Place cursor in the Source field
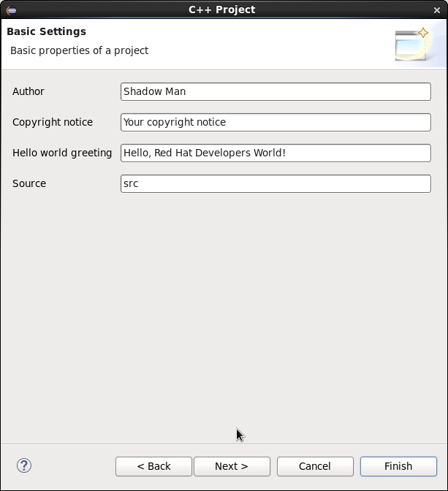The image size is (448, 491). coord(276,183)
